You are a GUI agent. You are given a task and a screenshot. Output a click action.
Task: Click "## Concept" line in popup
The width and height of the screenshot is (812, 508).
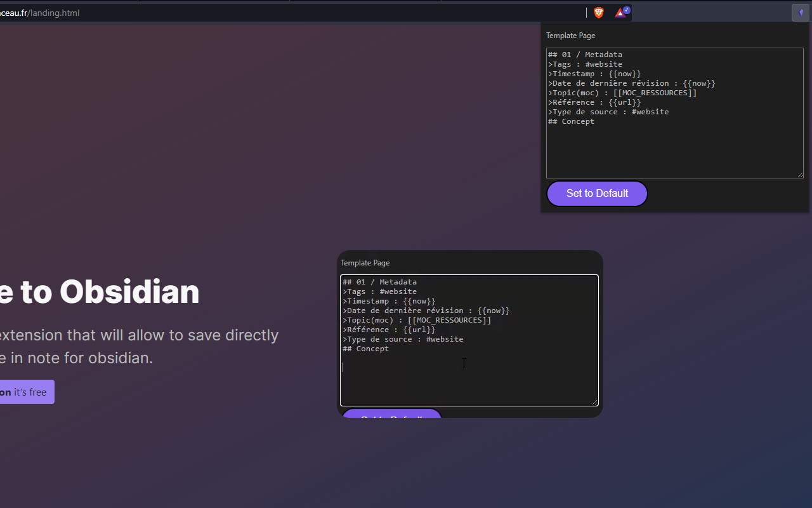pos(571,121)
